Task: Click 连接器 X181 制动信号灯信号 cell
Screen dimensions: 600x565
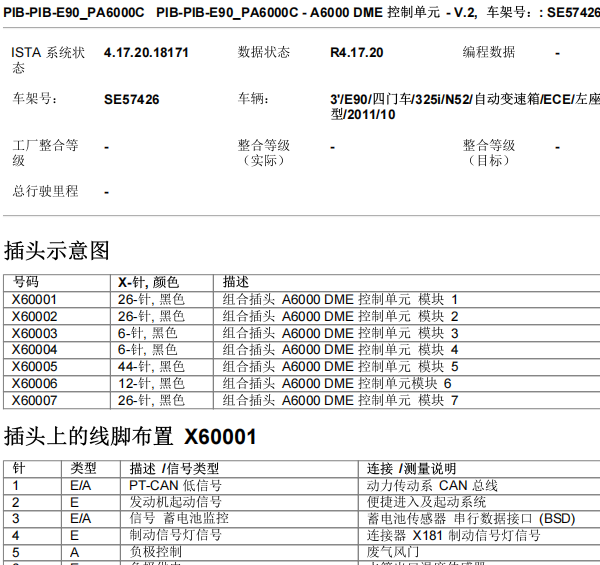Action: click(453, 536)
